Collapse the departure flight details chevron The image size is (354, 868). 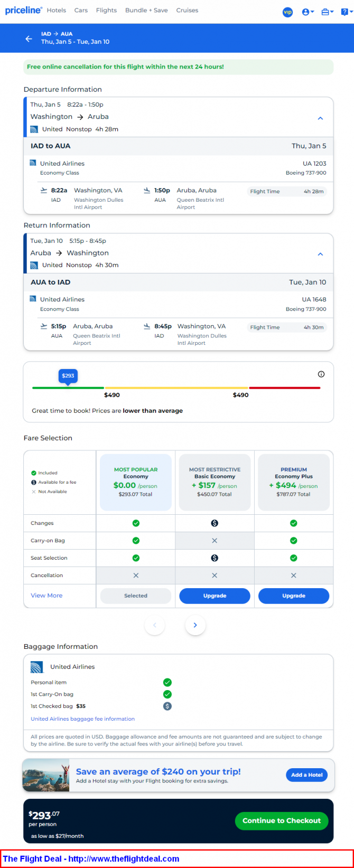320,118
